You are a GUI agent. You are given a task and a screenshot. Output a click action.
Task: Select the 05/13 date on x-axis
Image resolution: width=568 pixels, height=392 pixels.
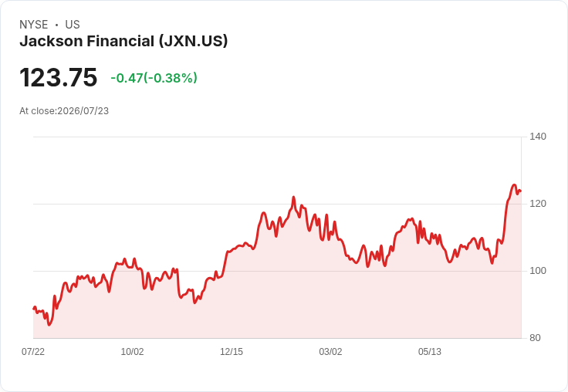tap(430, 351)
